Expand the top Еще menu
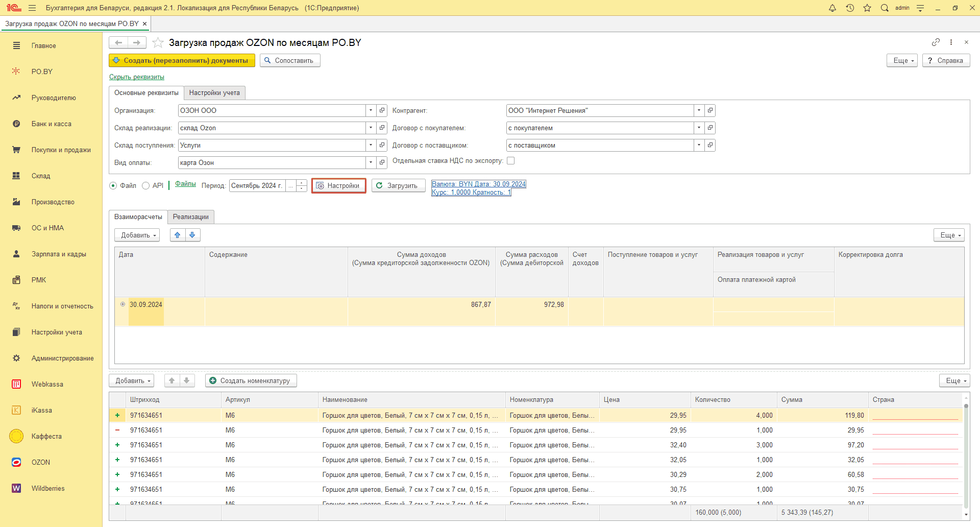 (902, 60)
